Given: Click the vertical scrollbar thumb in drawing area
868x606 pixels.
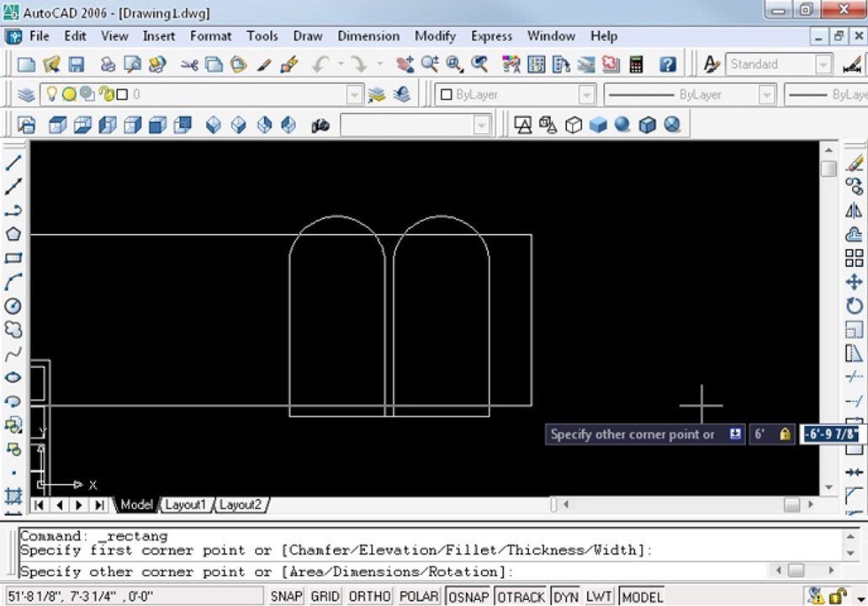Looking at the screenshot, I should click(x=828, y=168).
